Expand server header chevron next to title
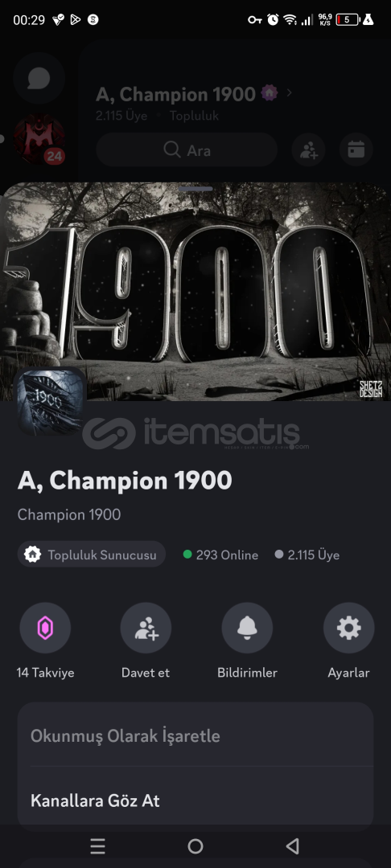Image resolution: width=391 pixels, height=868 pixels. tap(289, 93)
